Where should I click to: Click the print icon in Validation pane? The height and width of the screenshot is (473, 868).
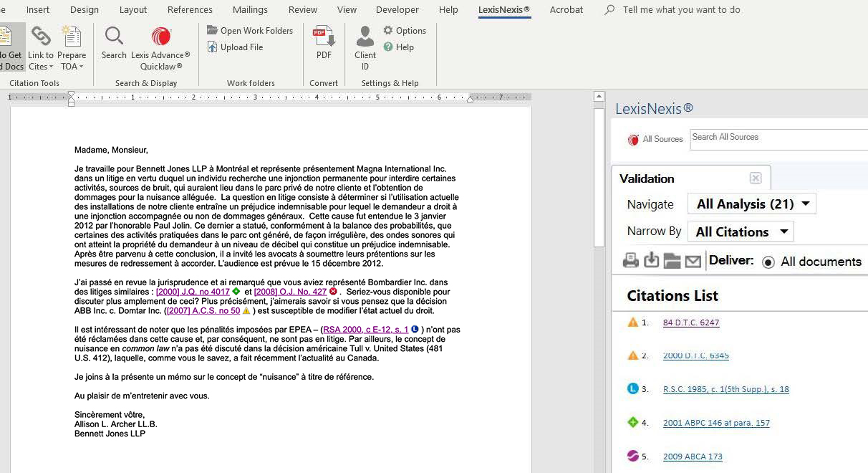click(631, 261)
